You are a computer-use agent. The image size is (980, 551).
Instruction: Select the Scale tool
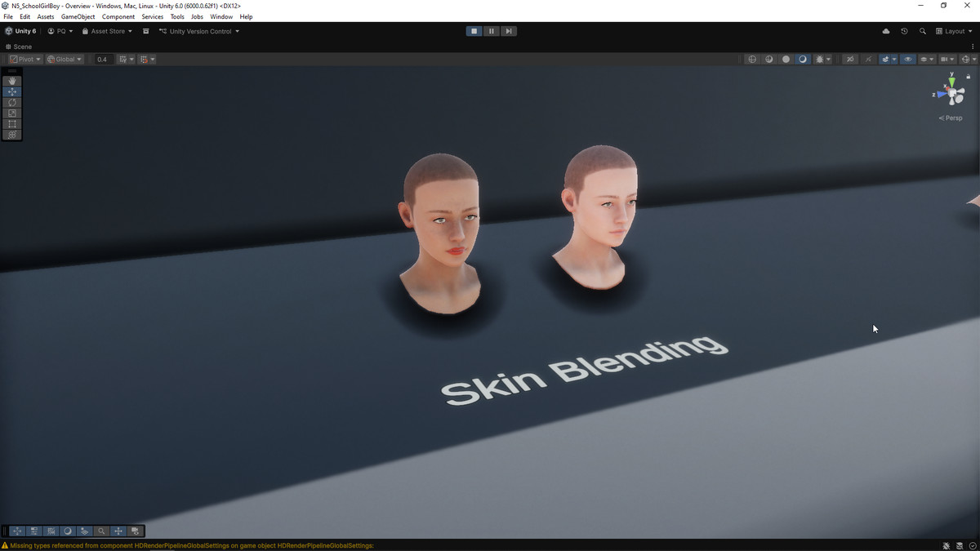11,113
